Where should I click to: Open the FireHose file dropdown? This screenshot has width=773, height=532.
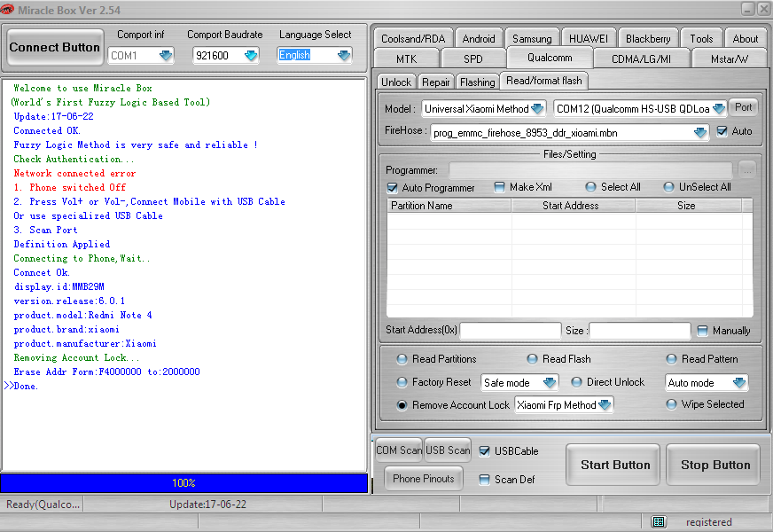tap(700, 133)
